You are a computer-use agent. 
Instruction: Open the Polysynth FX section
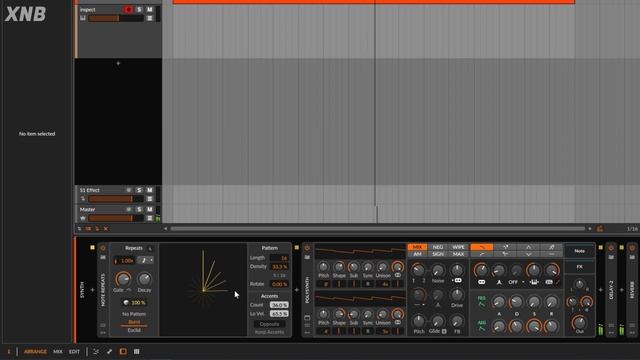click(x=579, y=267)
